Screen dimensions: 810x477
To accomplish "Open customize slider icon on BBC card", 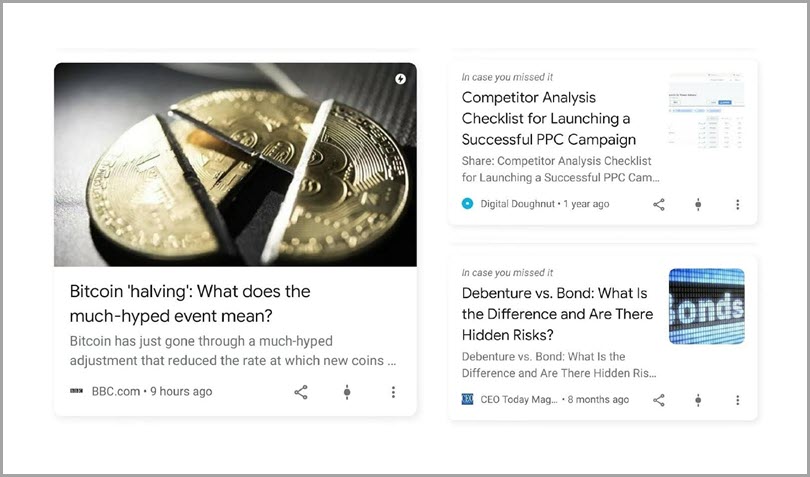I will click(x=347, y=392).
